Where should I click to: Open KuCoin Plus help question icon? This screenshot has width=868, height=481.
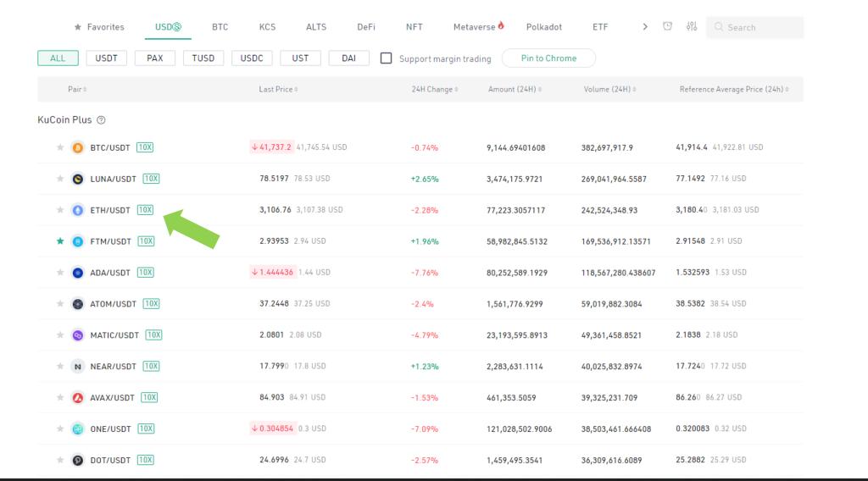click(101, 120)
